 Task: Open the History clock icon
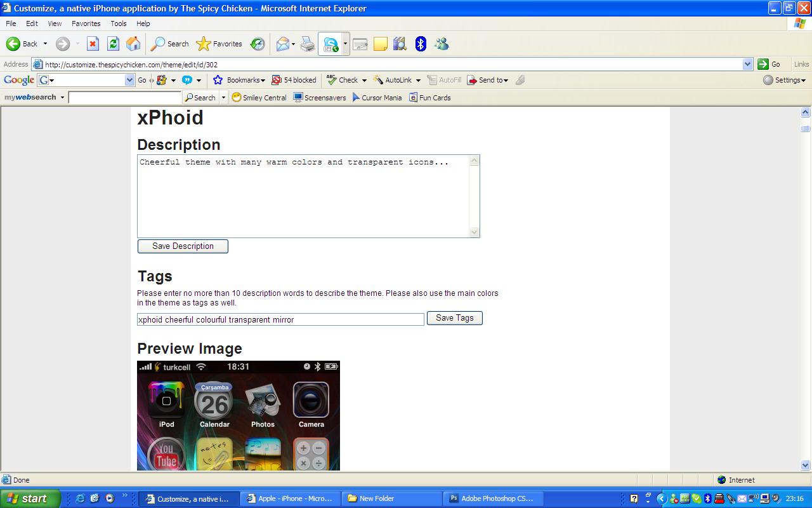(x=257, y=44)
